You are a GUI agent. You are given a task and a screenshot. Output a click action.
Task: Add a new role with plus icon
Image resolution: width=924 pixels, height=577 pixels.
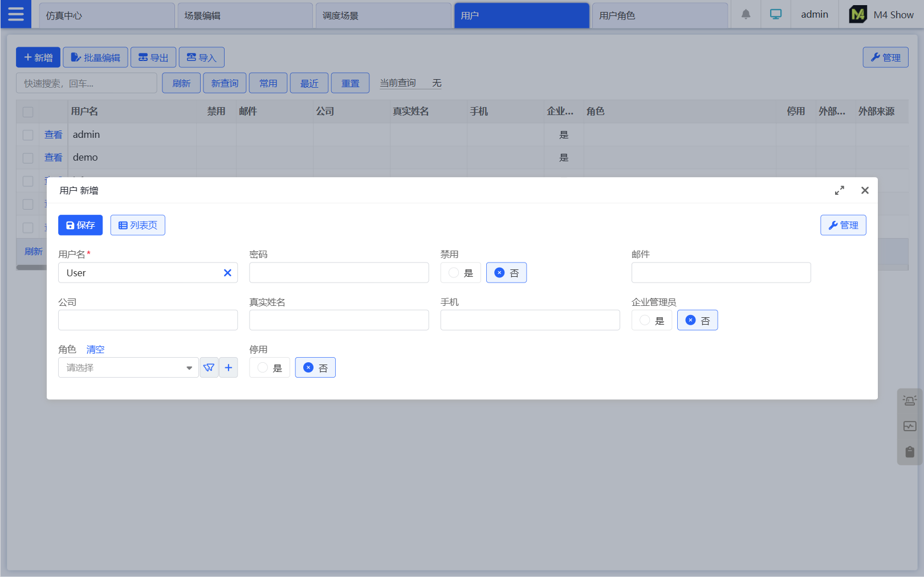click(x=229, y=368)
